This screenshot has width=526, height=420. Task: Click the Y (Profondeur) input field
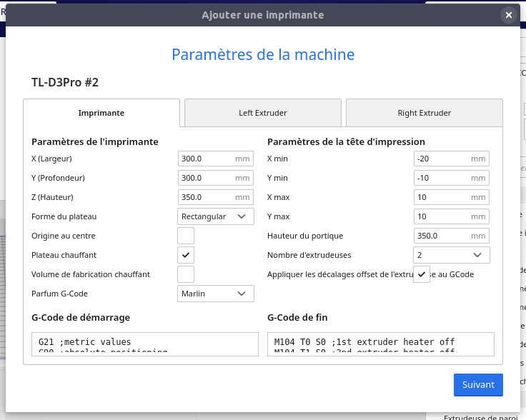coord(206,178)
